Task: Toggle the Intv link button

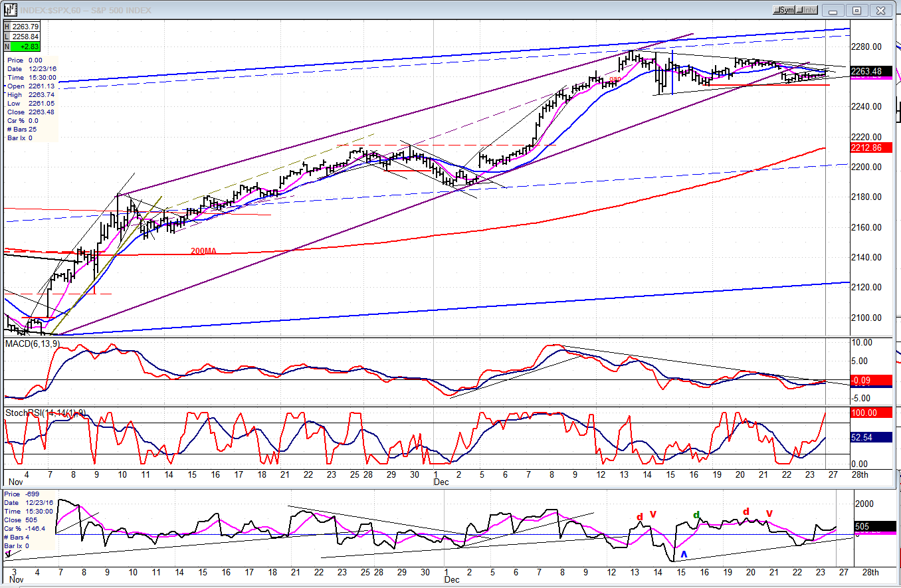Action: (x=807, y=10)
